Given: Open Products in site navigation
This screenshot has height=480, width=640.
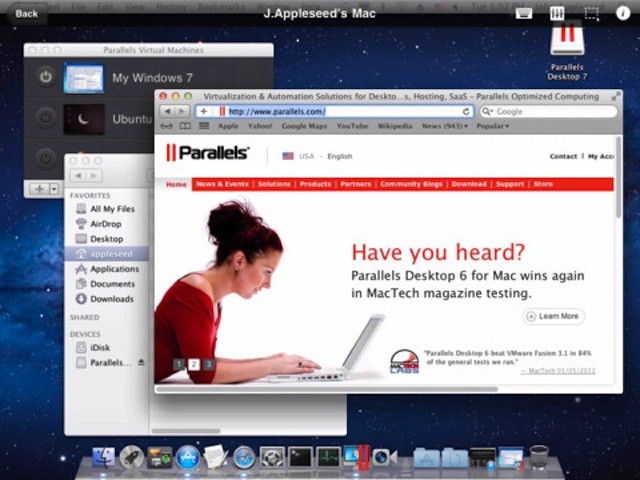Looking at the screenshot, I should [315, 184].
